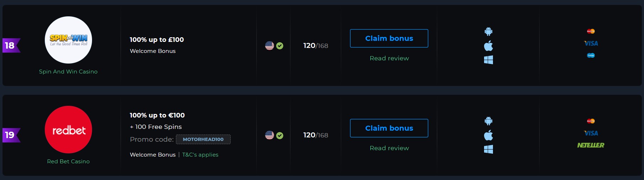The image size is (644, 180).
Task: Click US flag icon in Red Bet row
Action: (x=269, y=135)
